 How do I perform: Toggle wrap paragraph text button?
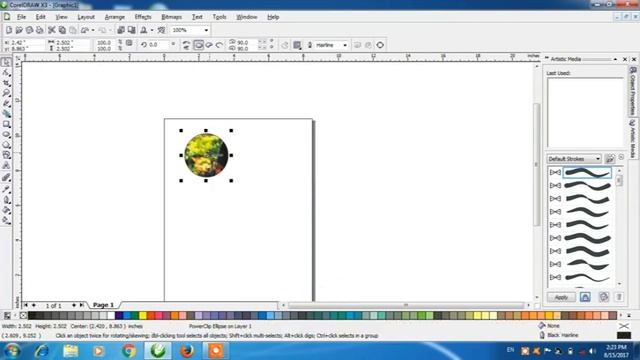297,45
